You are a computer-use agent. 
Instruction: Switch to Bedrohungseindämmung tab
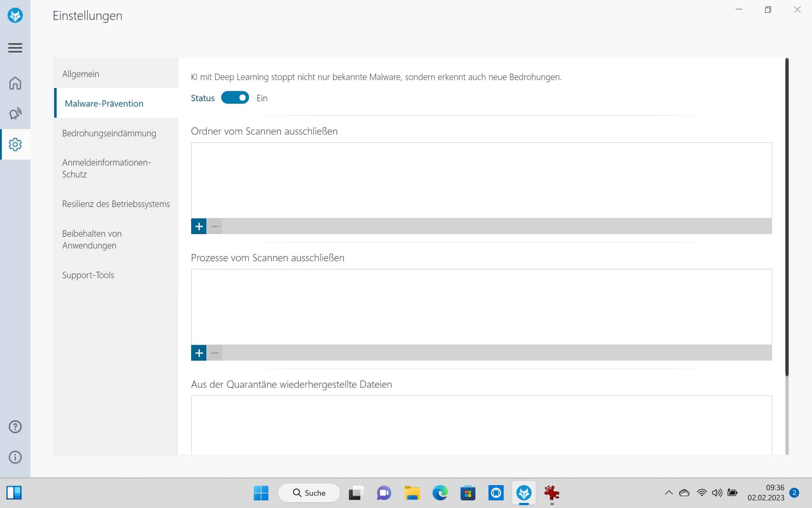tap(109, 133)
